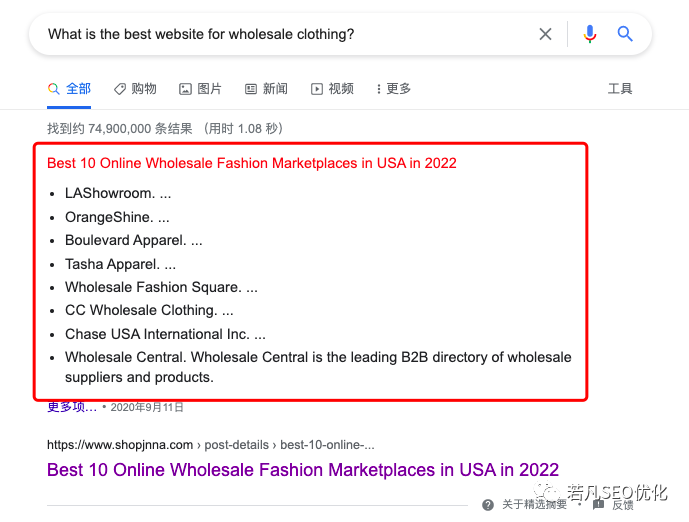Click the feedback flag icon
The image size is (689, 522).
pos(598,504)
